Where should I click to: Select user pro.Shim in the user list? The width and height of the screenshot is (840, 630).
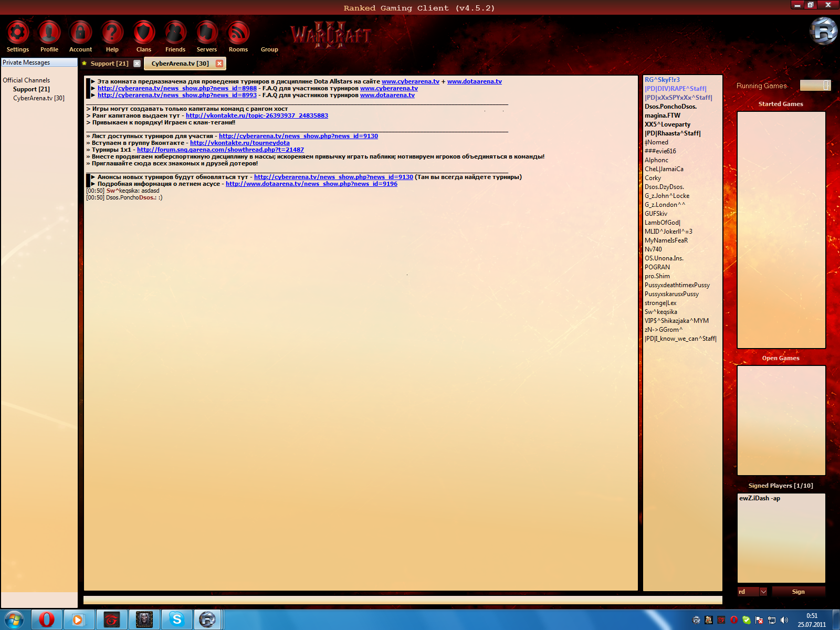657,276
